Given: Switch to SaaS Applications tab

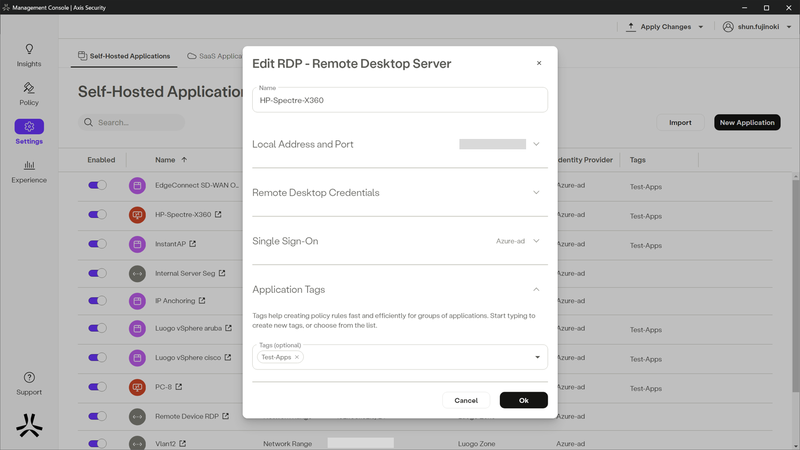Looking at the screenshot, I should 215,56.
